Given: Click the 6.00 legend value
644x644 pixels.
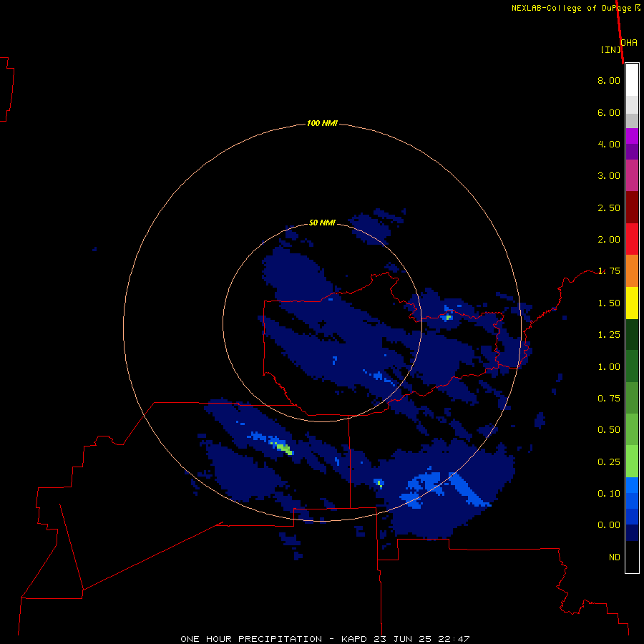Looking at the screenshot, I should [609, 112].
